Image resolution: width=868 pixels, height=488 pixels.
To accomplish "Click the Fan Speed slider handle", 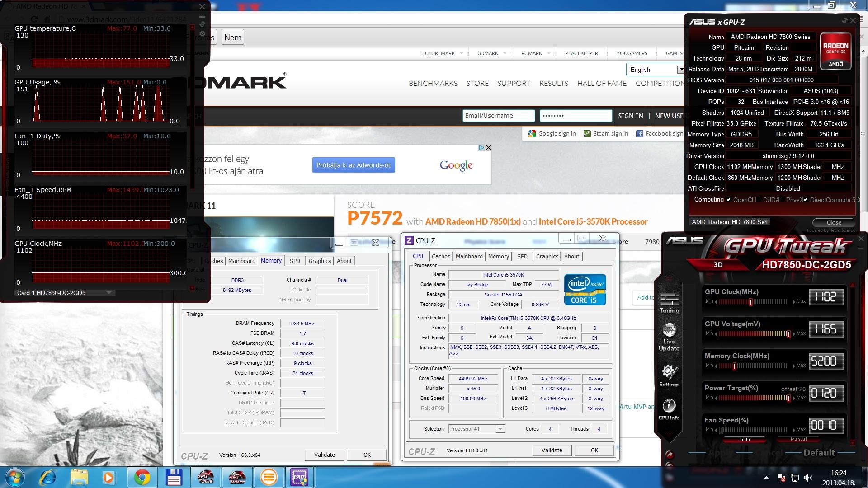I will point(722,430).
